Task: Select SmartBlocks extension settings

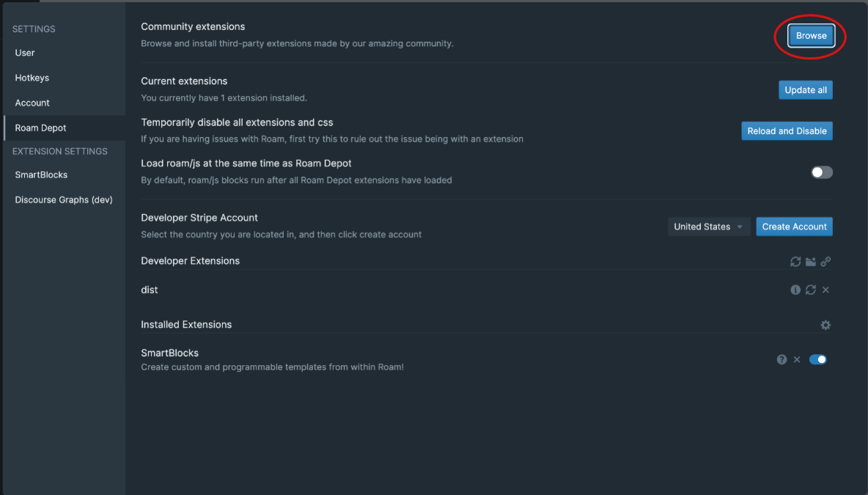Action: [x=41, y=175]
